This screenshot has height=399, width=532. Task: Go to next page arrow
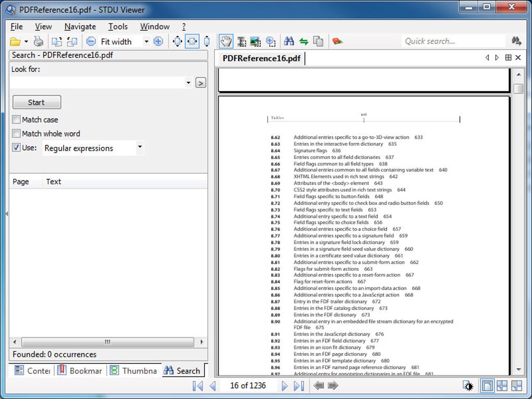285,386
